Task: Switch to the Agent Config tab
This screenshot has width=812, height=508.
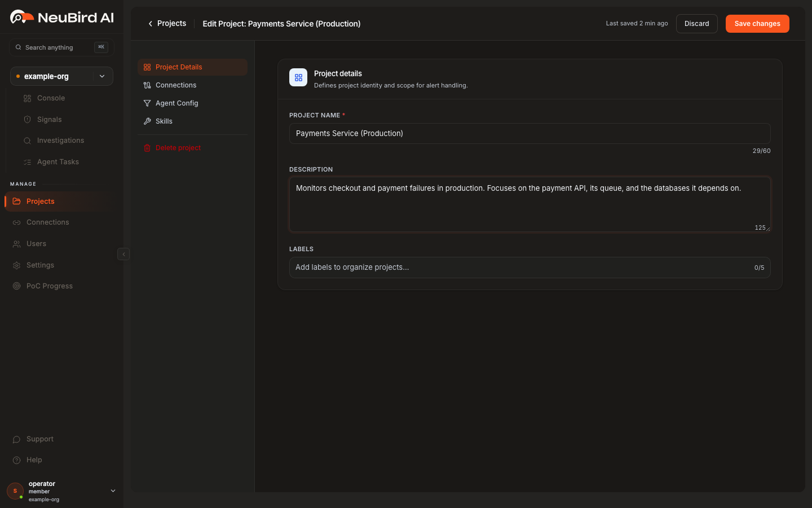Action: tap(192, 103)
